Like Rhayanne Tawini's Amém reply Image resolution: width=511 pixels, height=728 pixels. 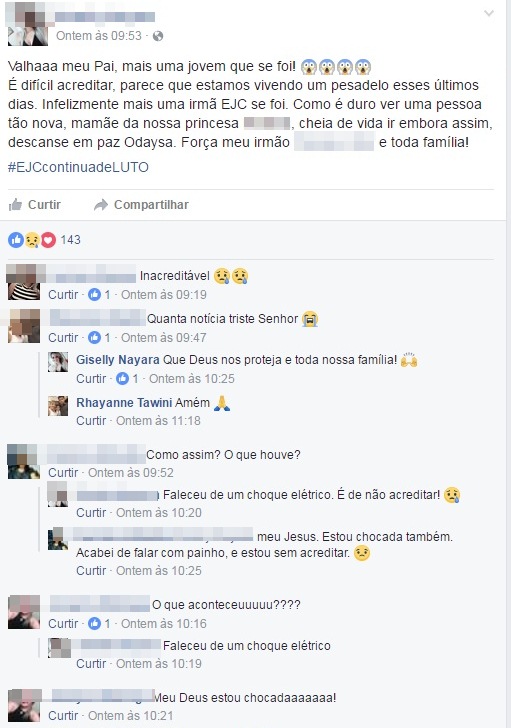pyautogui.click(x=91, y=421)
